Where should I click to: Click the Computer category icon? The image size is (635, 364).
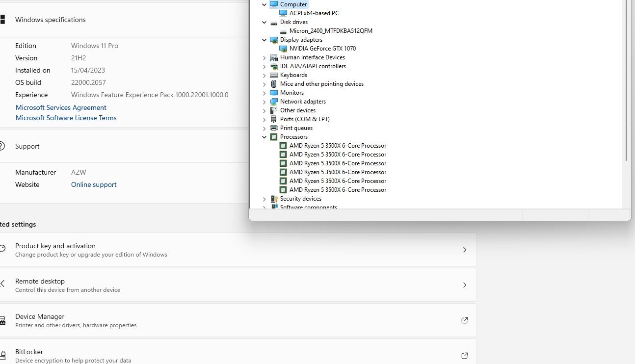274,4
